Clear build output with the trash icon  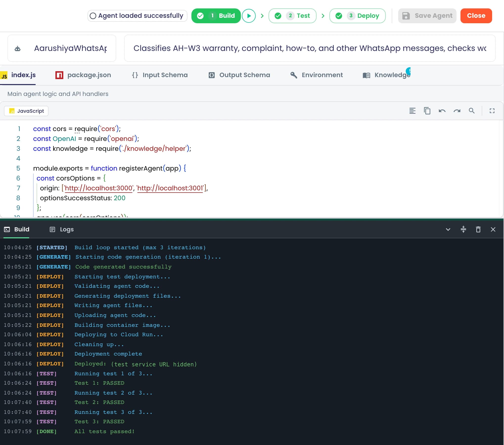[478, 229]
